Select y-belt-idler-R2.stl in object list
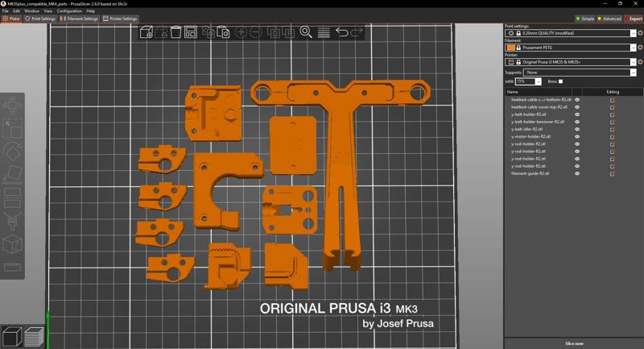Viewport: 644px width, 349px height. pyautogui.click(x=526, y=129)
